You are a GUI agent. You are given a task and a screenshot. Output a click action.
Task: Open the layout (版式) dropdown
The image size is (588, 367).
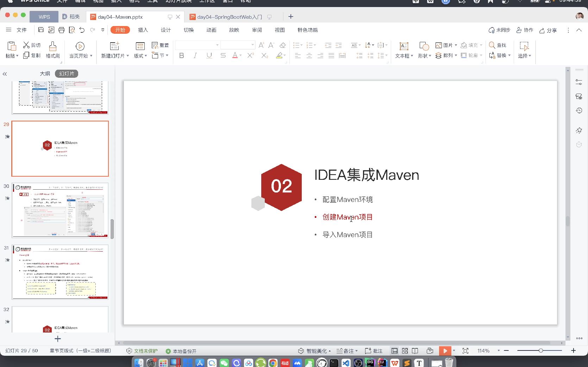pyautogui.click(x=146, y=56)
